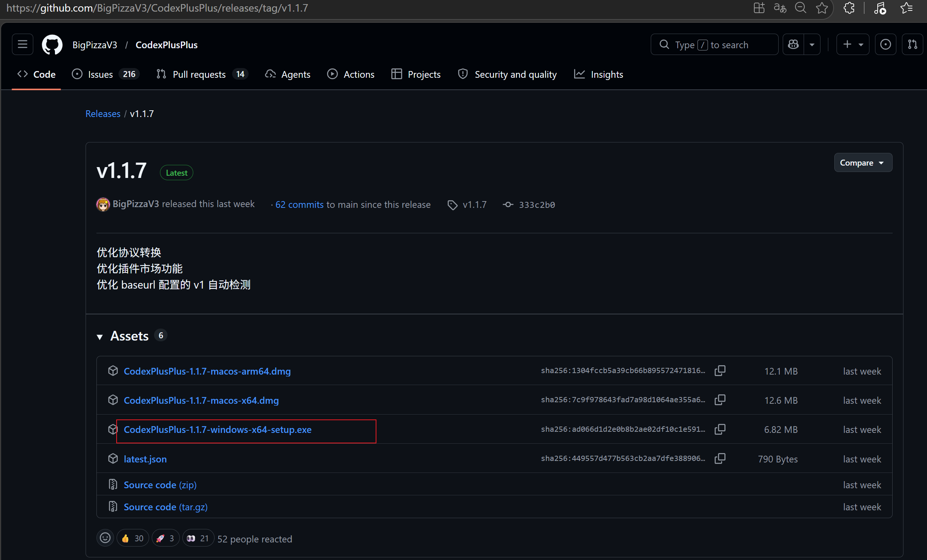The image size is (927, 560).
Task: Click the browser zoom out magnifier icon
Action: [801, 8]
